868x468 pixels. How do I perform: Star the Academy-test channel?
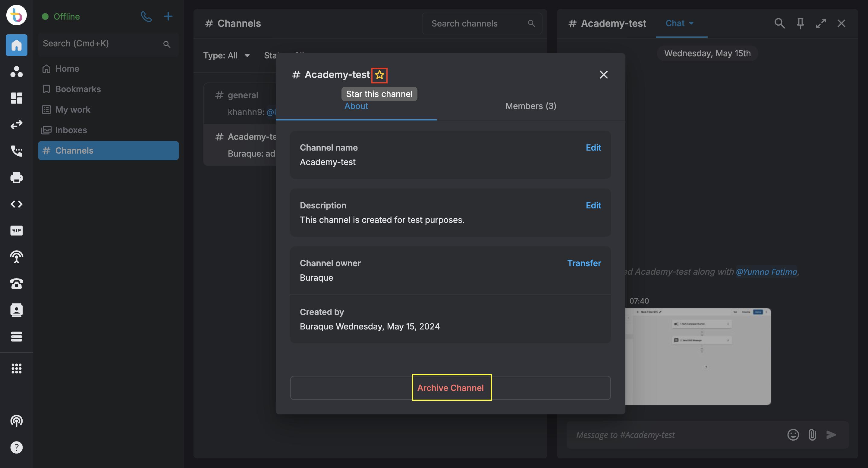click(x=379, y=75)
